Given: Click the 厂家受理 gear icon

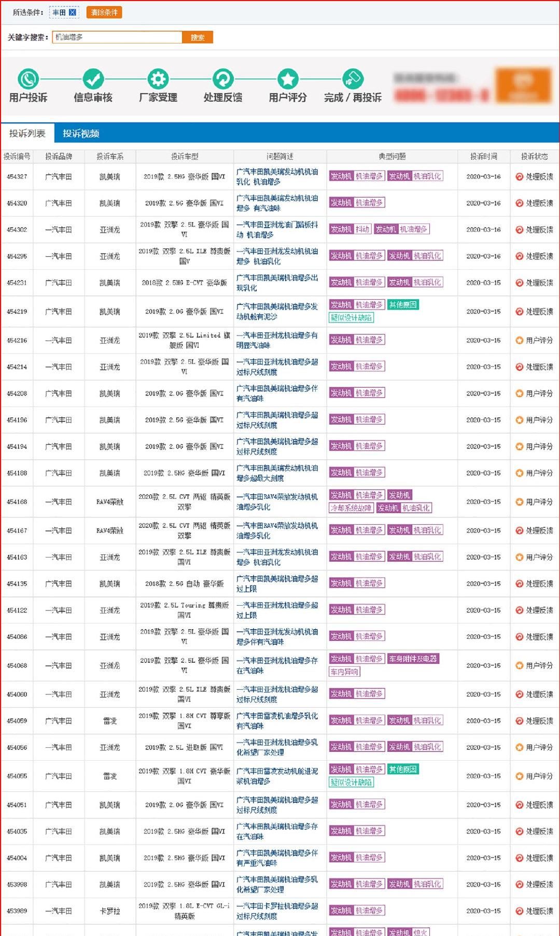Looking at the screenshot, I should (x=158, y=79).
